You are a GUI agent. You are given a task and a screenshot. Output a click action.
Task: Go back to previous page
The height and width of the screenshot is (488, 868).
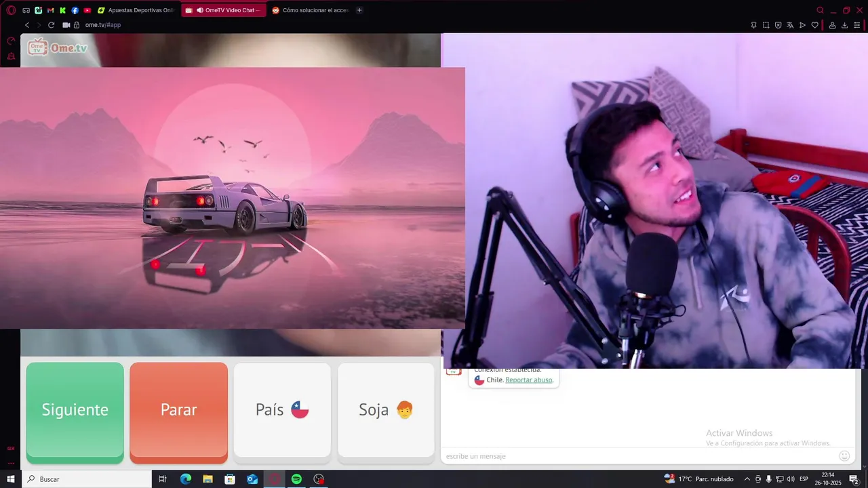coord(27,25)
